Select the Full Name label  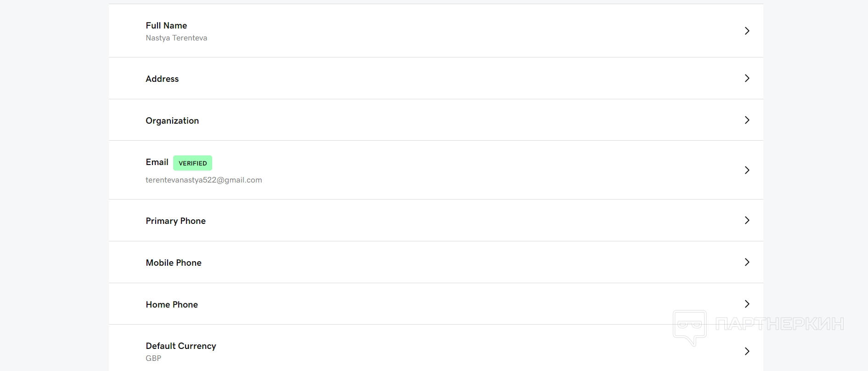pos(166,26)
